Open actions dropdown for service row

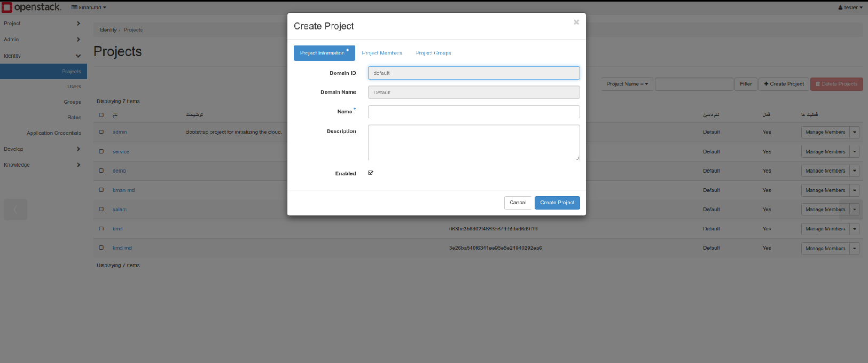pyautogui.click(x=855, y=152)
